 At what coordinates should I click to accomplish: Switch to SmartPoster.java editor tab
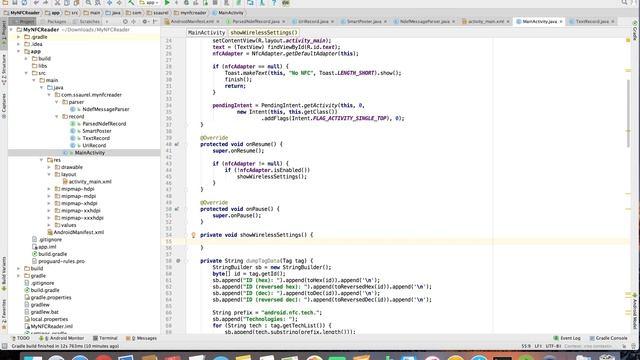coord(364,21)
